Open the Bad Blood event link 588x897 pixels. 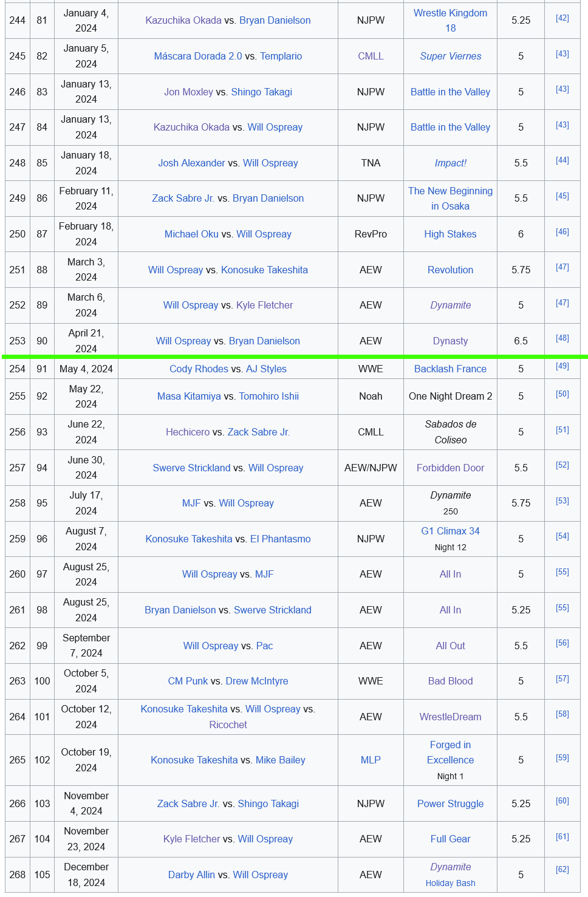pyautogui.click(x=450, y=681)
